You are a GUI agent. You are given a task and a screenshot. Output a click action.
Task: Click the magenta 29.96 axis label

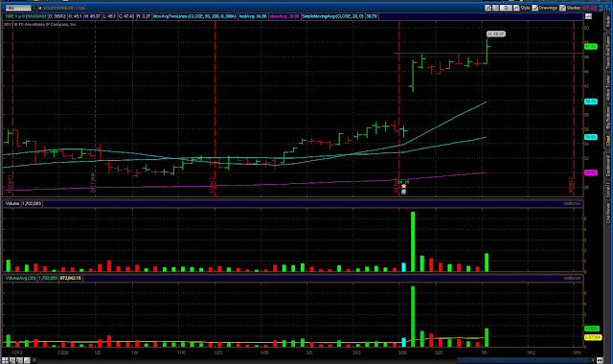590,172
